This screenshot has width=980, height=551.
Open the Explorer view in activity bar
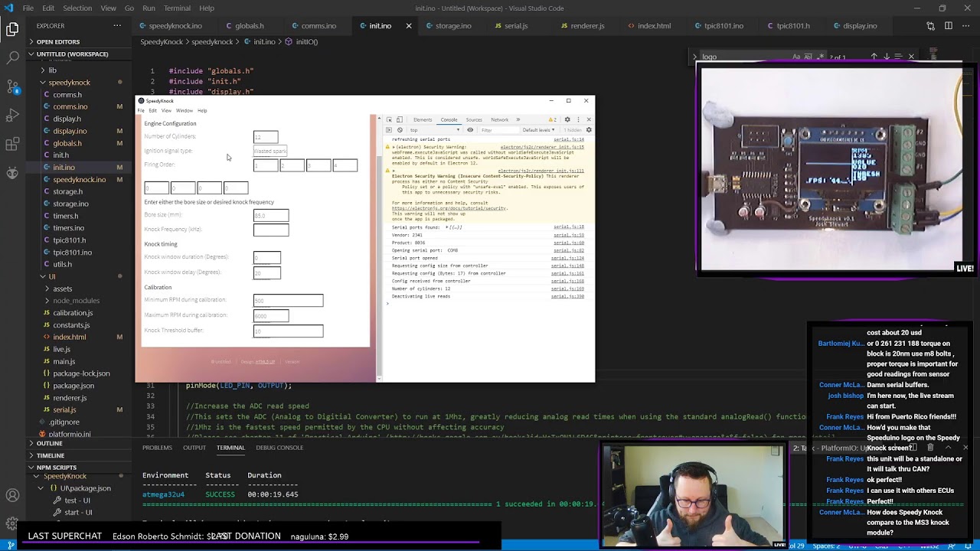click(x=12, y=30)
